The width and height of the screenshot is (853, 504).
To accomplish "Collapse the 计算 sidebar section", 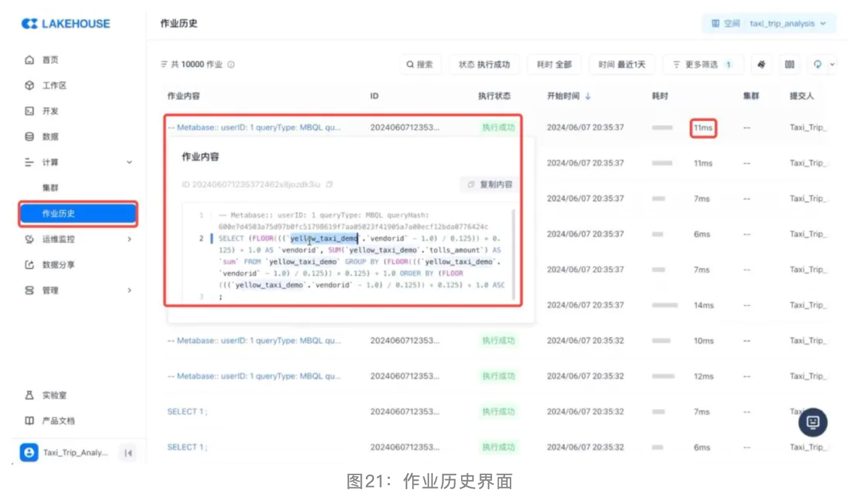I will 129,162.
